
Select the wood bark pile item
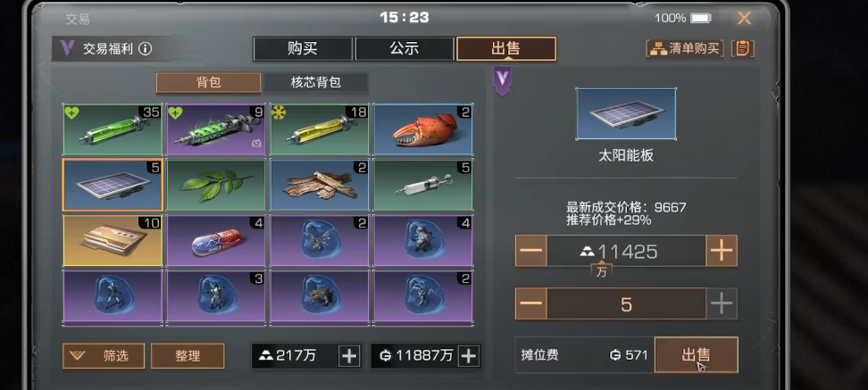click(320, 185)
